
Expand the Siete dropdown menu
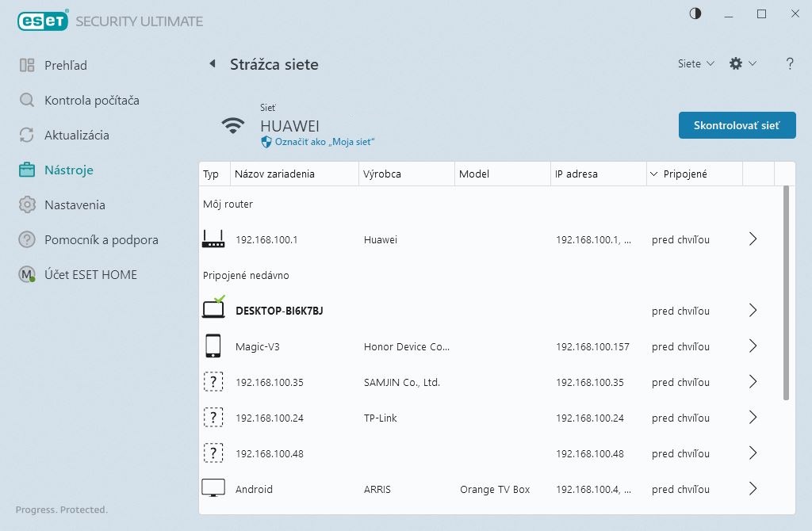pos(696,64)
